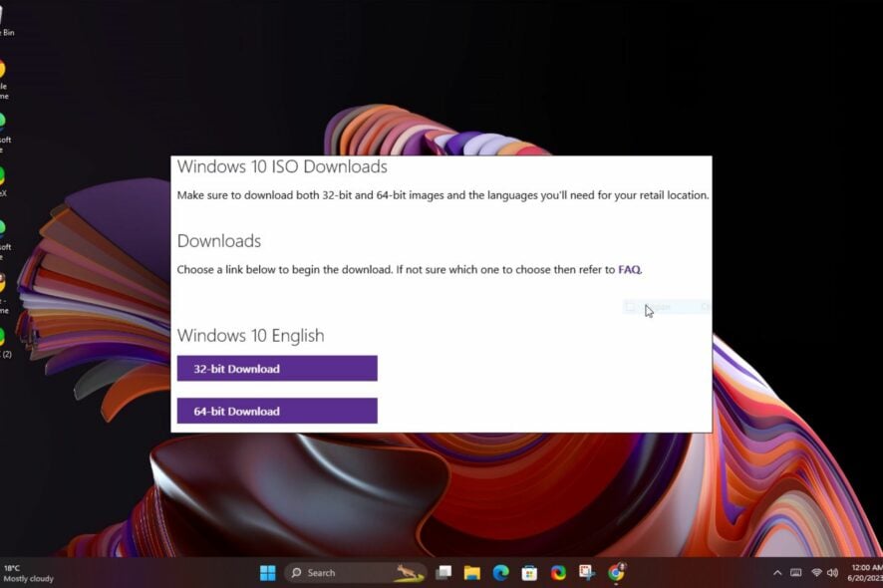Open the Microsoft Store
The image size is (883, 588).
pos(527,573)
